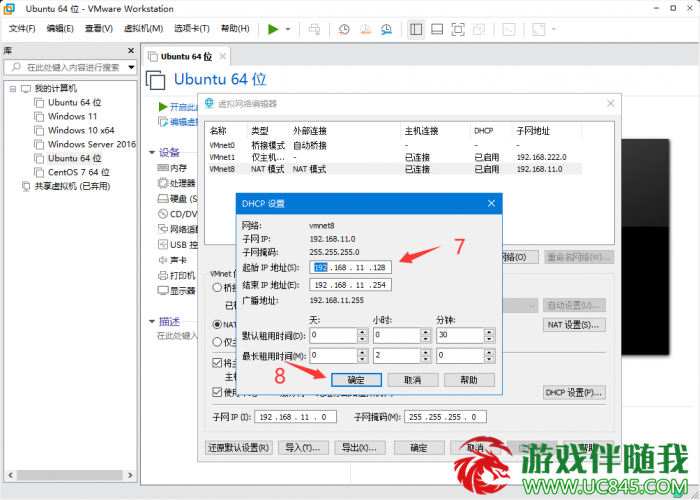The height and width of the screenshot is (500, 700).
Task: Select the NAT mode radio button
Action: tap(217, 325)
